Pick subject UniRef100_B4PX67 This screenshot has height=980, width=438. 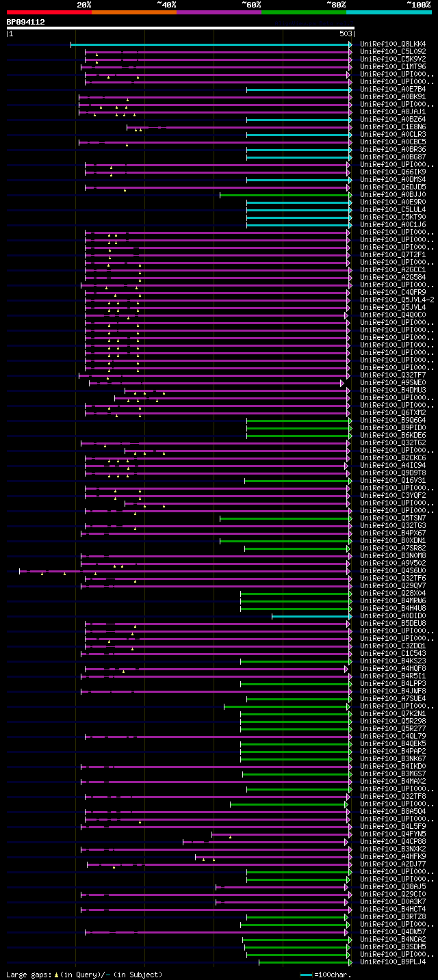coord(394,533)
